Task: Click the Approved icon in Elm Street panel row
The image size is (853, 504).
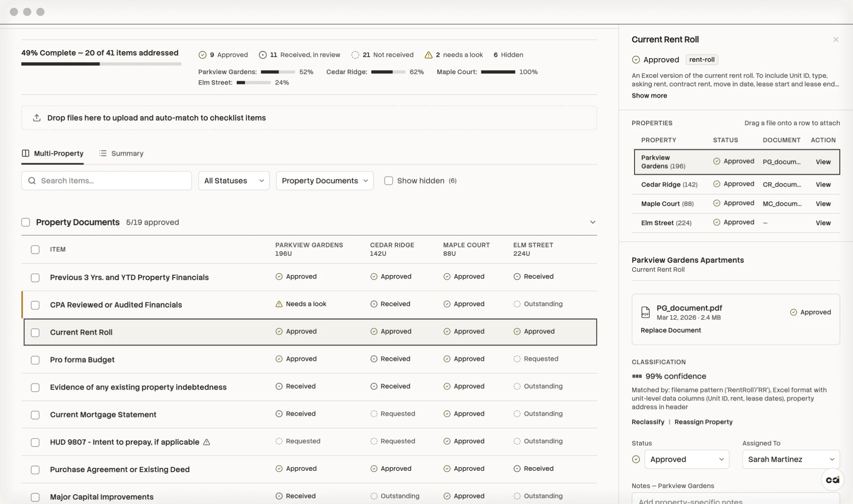Action: point(716,222)
